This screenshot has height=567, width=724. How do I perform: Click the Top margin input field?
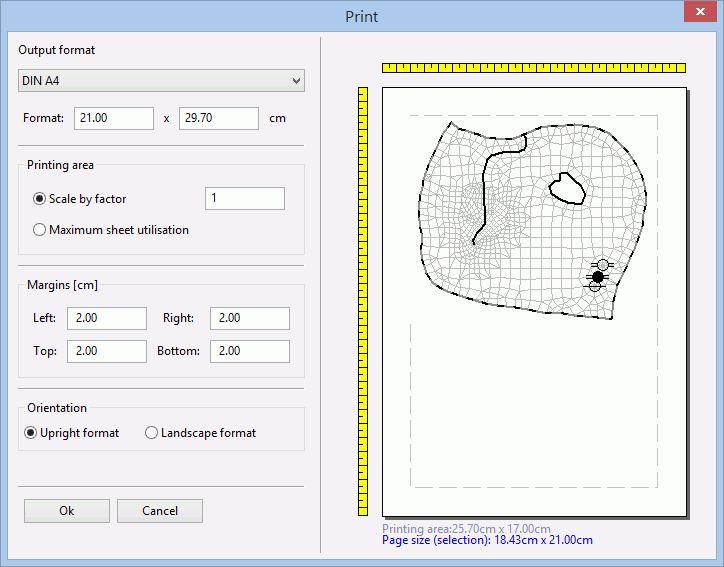tap(107, 351)
